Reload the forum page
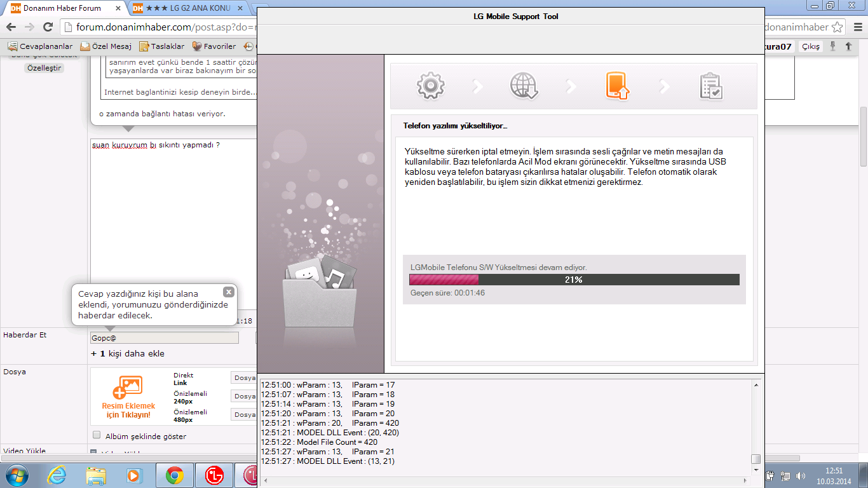This screenshot has width=868, height=488. coord(48,27)
